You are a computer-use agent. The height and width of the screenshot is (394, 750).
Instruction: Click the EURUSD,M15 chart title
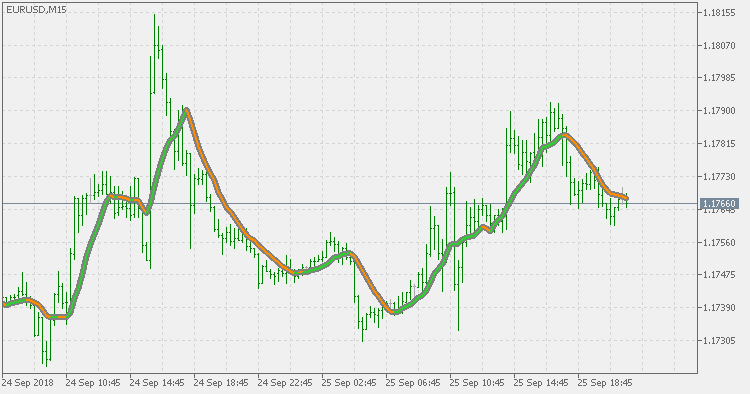coord(36,10)
